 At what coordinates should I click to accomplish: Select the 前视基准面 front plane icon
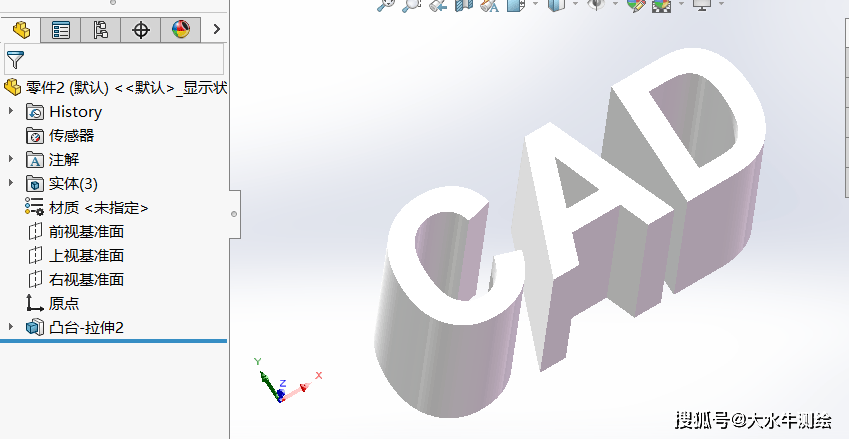pyautogui.click(x=35, y=231)
